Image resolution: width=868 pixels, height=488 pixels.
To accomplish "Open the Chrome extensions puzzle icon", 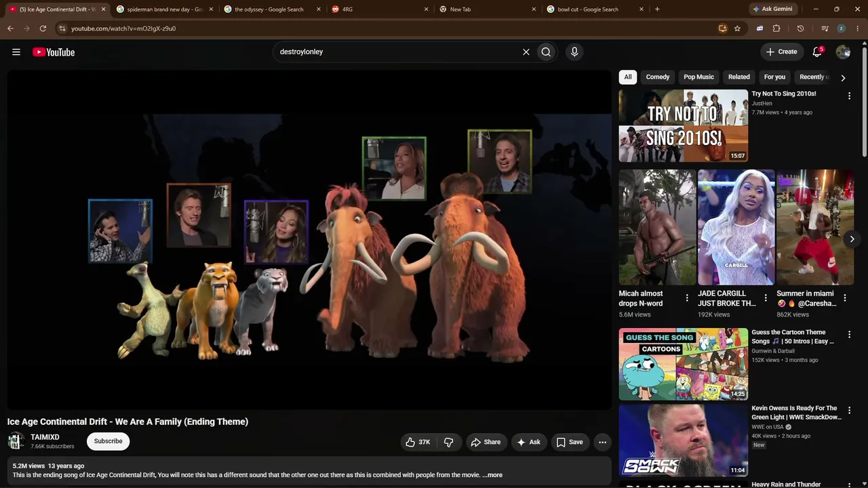I will [x=776, y=28].
